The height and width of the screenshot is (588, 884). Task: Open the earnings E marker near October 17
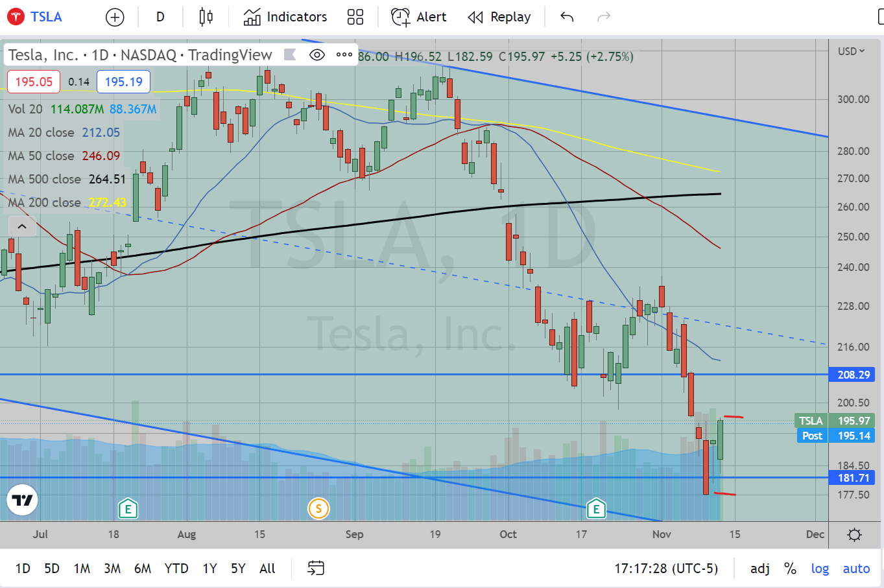(596, 509)
